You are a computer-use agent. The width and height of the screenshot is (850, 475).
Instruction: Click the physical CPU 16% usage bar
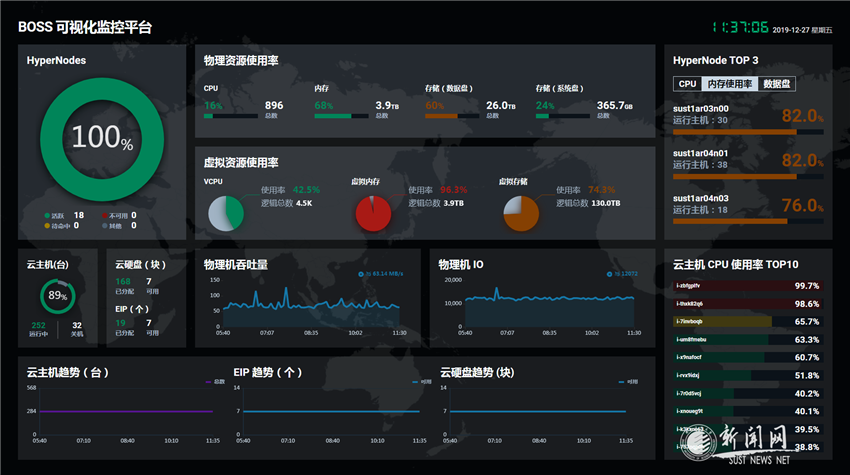[230, 116]
